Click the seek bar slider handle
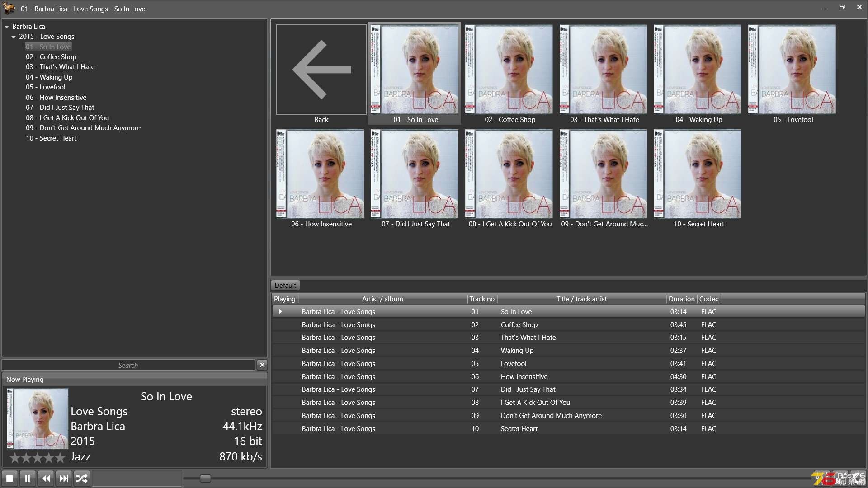This screenshot has width=868, height=488. click(x=205, y=479)
